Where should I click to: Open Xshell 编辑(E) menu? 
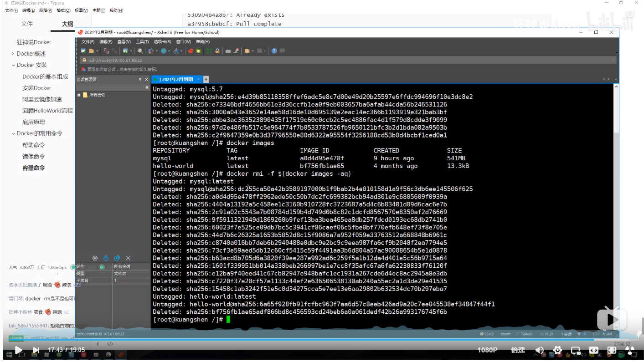click(106, 41)
